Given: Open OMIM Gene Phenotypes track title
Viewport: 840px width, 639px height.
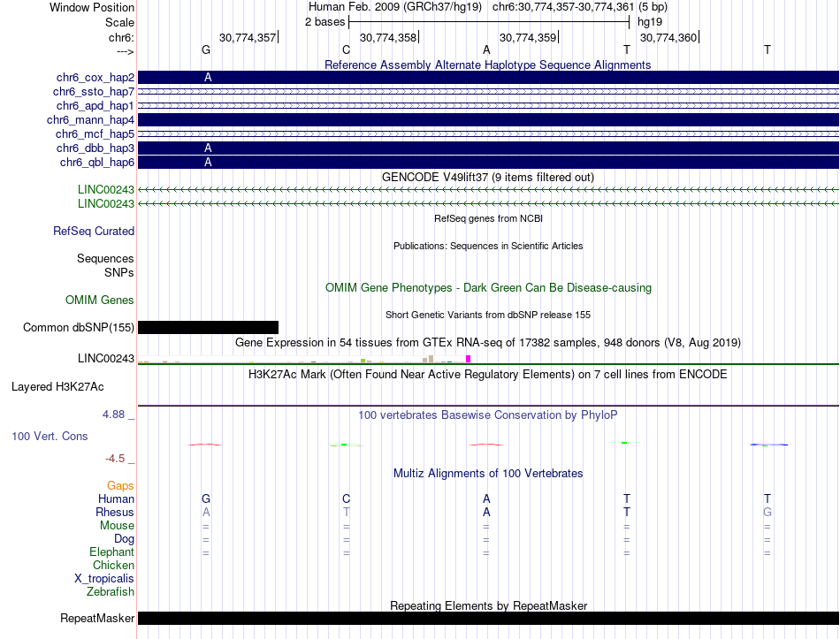Looking at the screenshot, I should coord(488,287).
